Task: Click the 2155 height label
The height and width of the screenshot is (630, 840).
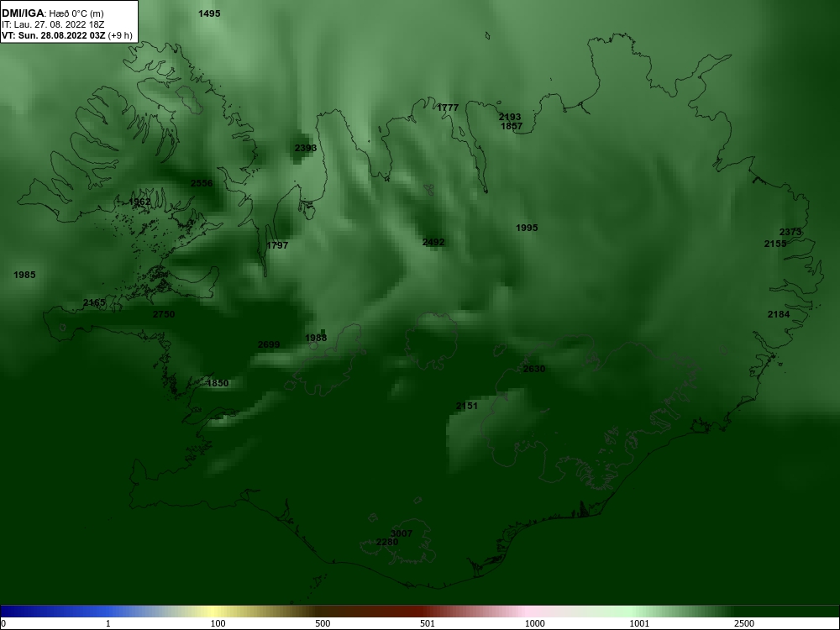Action: click(x=775, y=244)
